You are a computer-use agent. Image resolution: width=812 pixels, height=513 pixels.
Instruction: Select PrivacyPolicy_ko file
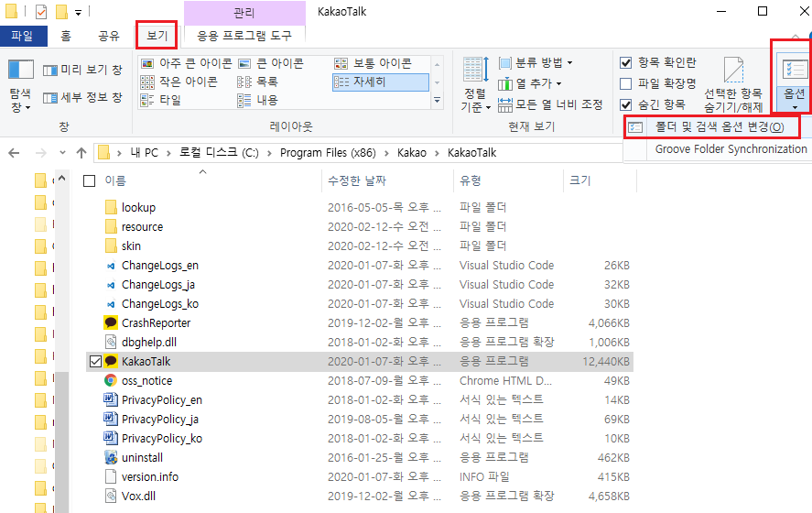[161, 439]
